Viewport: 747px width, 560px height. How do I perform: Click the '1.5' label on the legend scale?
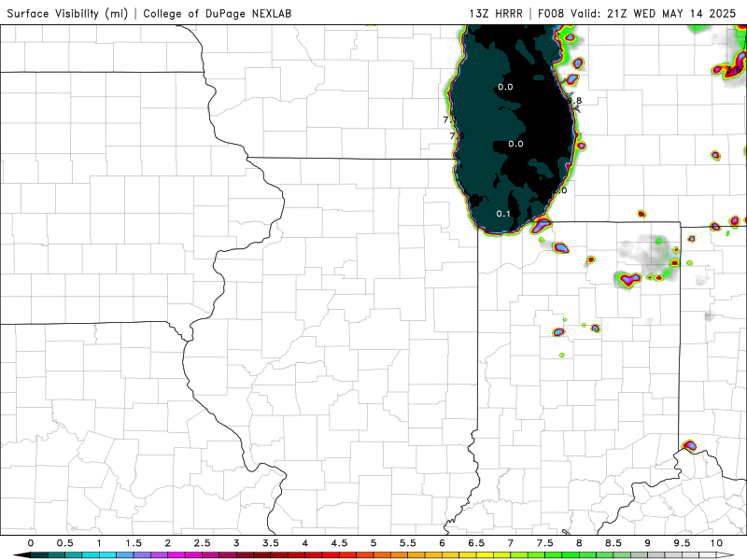pos(134,543)
